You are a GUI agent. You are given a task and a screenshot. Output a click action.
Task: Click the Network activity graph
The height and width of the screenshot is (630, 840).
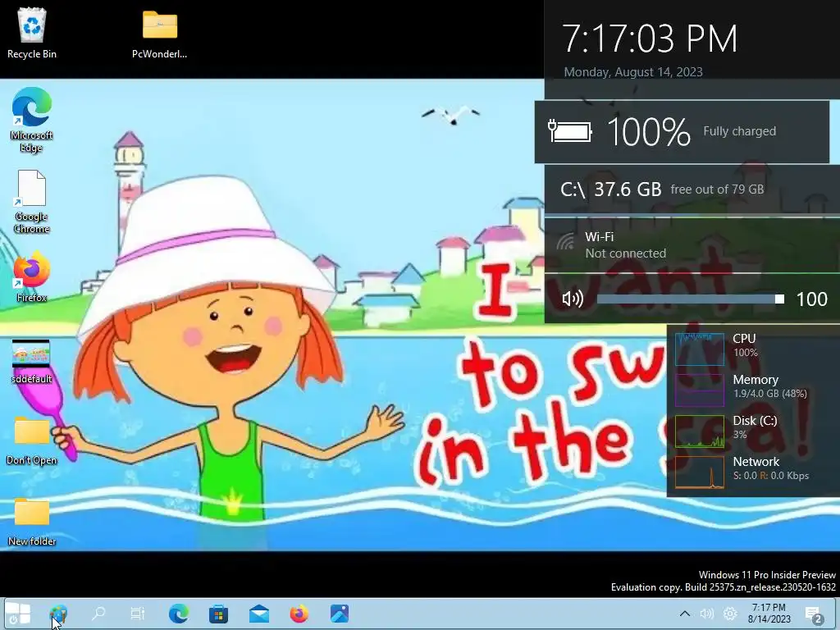[700, 472]
